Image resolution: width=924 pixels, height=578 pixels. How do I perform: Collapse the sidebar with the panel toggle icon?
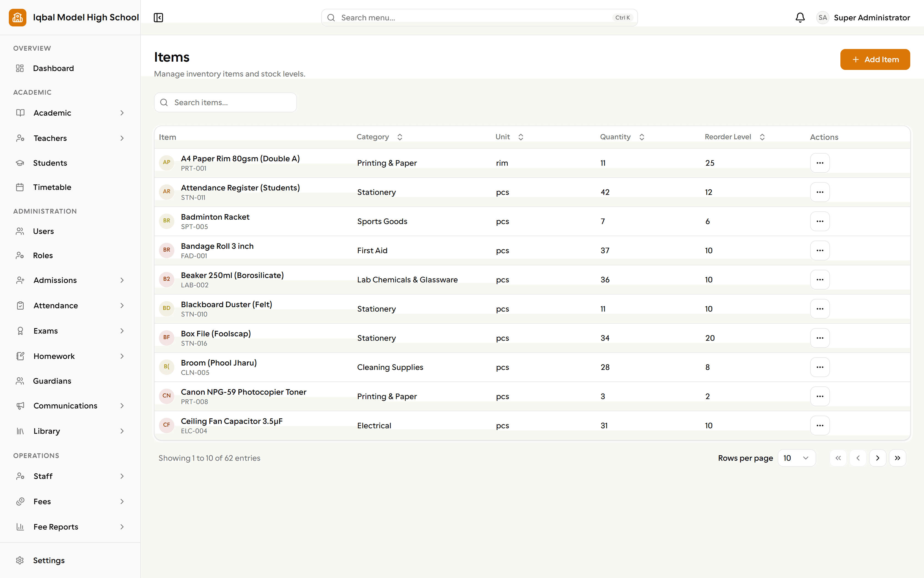158,18
